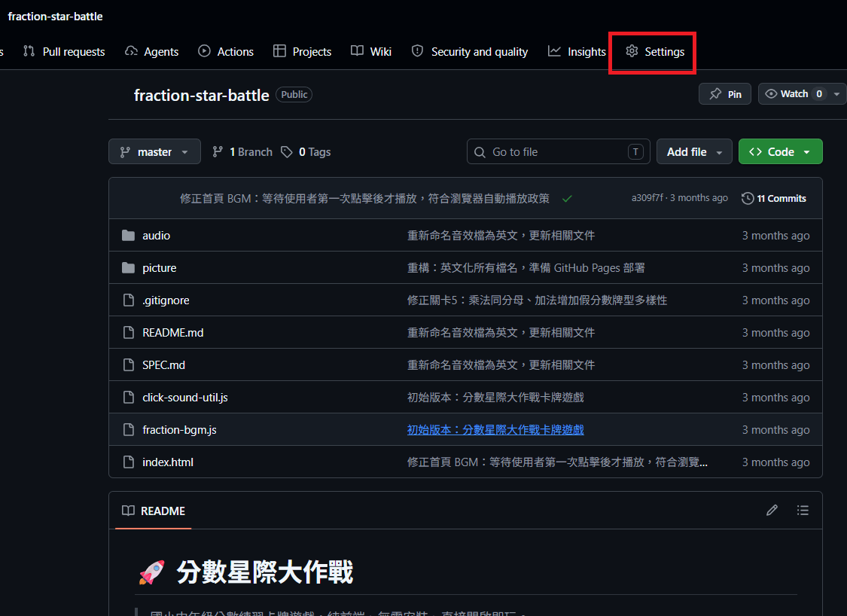
Task: Go to the Actions tab
Action: point(226,51)
